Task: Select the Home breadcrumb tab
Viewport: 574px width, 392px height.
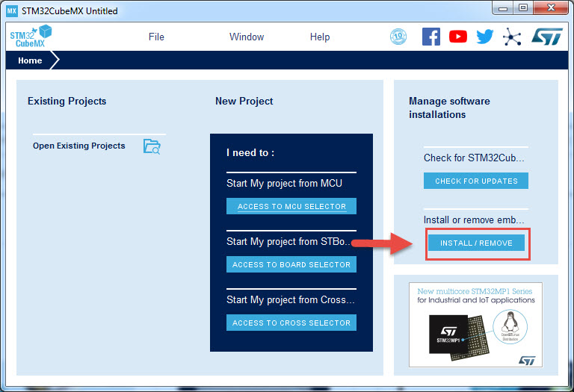Action: (x=30, y=60)
